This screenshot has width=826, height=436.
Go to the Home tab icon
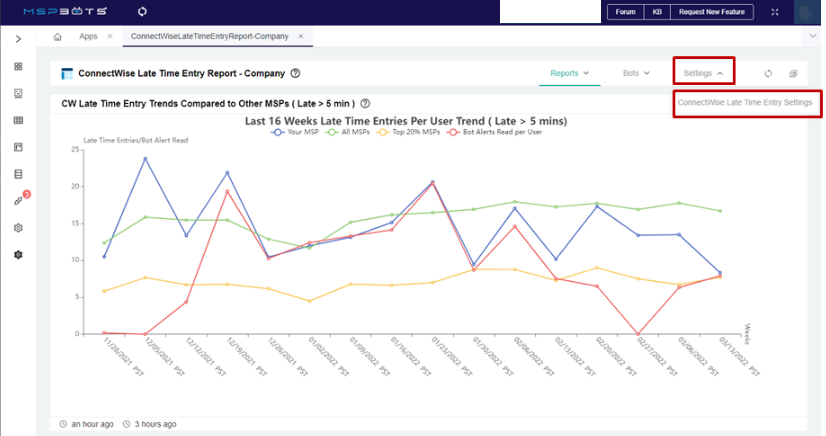pyautogui.click(x=57, y=36)
